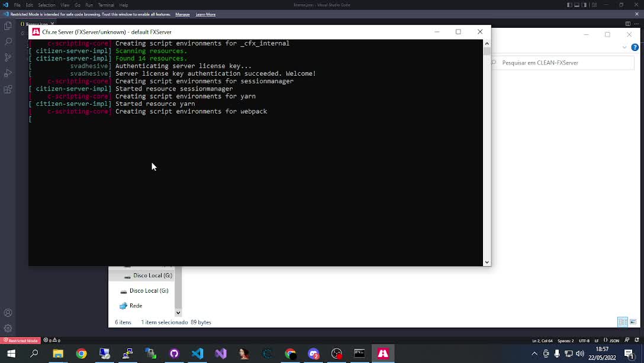
Task: Open the Search view in VS Code sidebar
Action: (x=8, y=41)
